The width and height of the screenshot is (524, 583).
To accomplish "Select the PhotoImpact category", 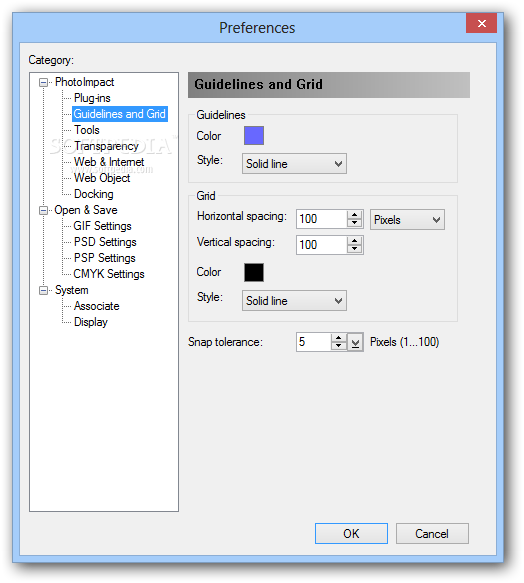I will pyautogui.click(x=84, y=82).
